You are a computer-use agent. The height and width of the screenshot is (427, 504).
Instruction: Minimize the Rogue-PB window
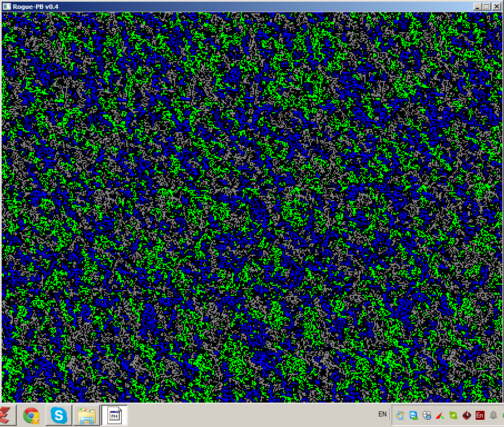(x=477, y=6)
